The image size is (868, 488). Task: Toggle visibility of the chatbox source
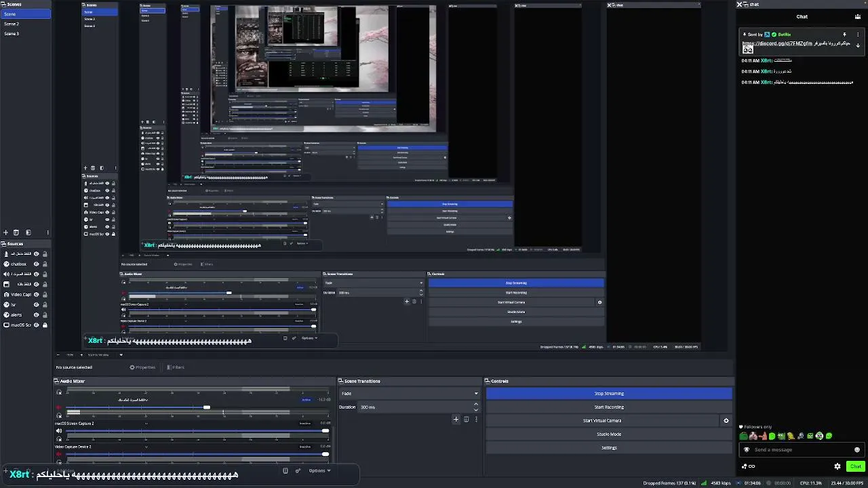[36, 264]
